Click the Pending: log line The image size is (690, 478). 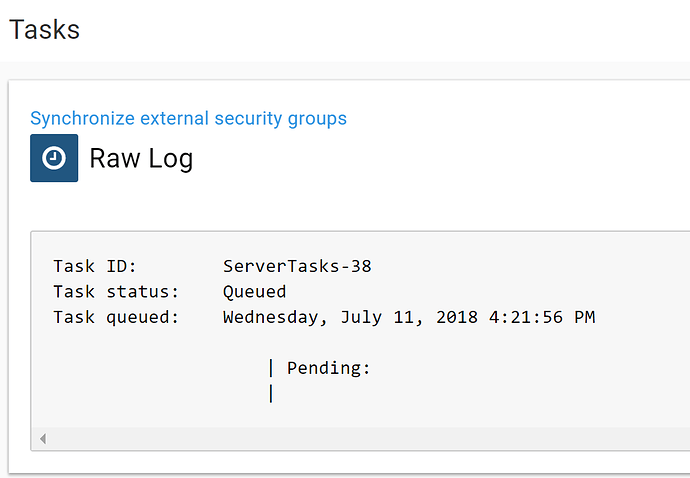coord(329,368)
